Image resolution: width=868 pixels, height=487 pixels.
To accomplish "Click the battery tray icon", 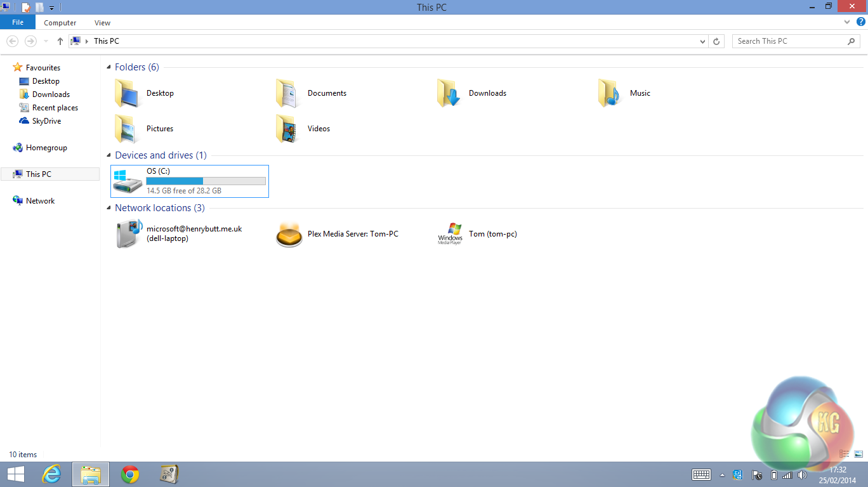I will point(774,475).
